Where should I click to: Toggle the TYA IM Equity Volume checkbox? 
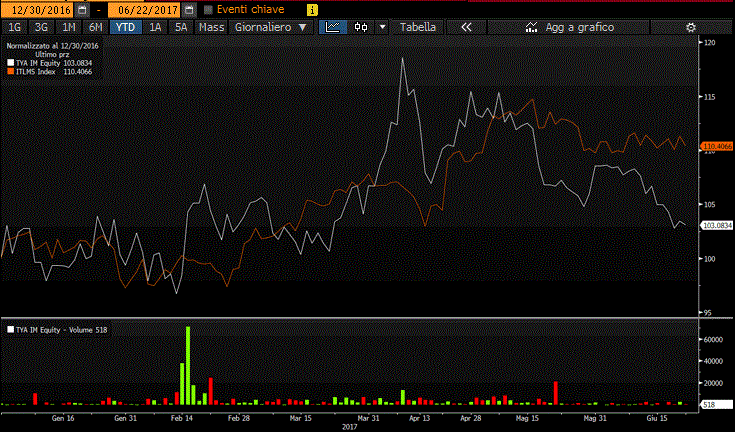tap(11, 328)
